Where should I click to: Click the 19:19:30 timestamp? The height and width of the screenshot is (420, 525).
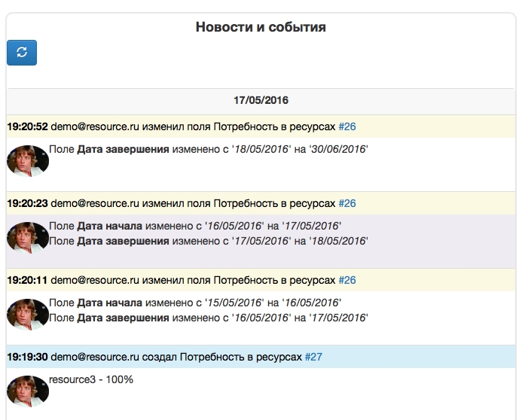tap(27, 357)
